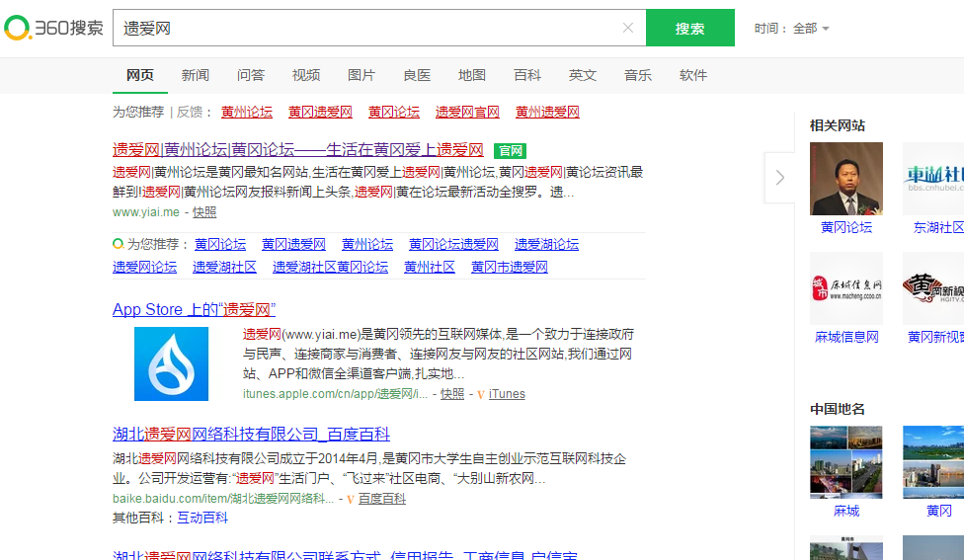This screenshot has height=560, width=964.
Task: Go to the 音乐 tab
Action: tap(637, 76)
